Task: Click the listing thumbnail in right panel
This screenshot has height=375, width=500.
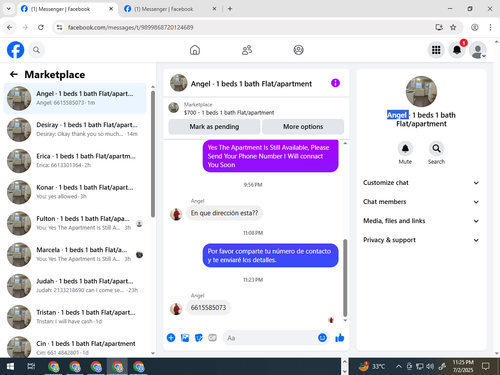Action: (x=421, y=92)
